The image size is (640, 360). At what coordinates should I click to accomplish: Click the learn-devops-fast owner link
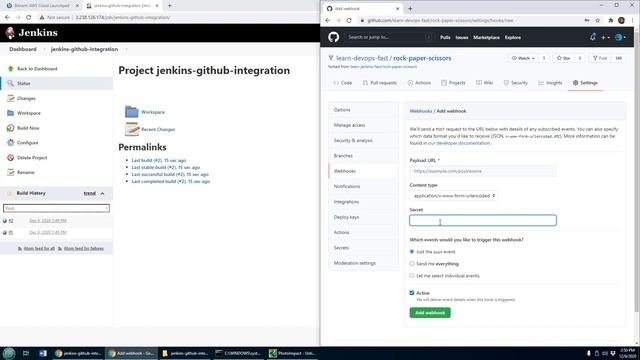click(x=362, y=58)
